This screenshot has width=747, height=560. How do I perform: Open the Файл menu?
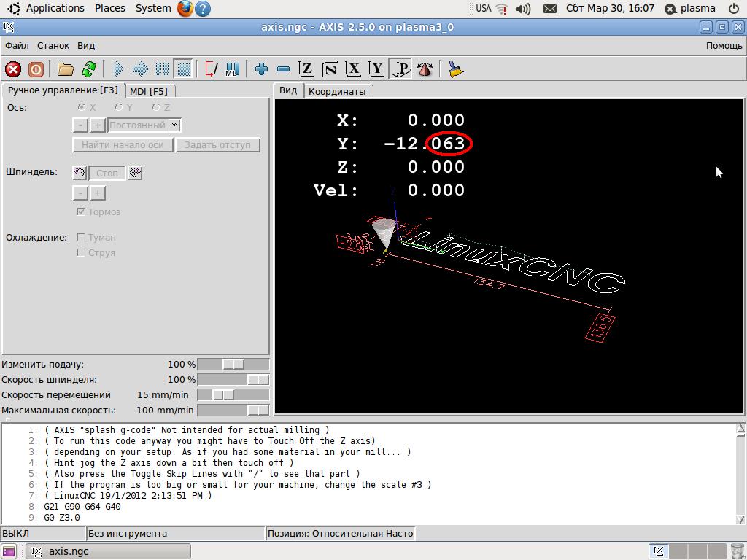[x=18, y=46]
